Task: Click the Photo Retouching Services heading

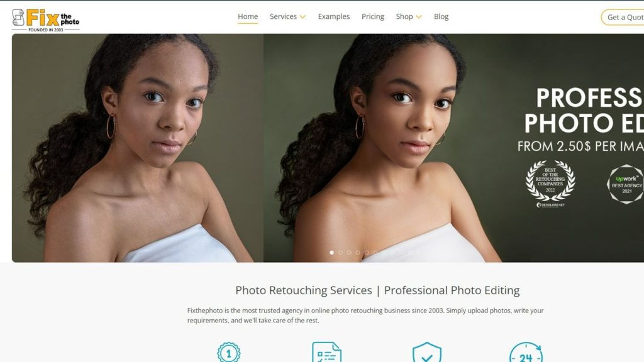Action: [x=377, y=290]
